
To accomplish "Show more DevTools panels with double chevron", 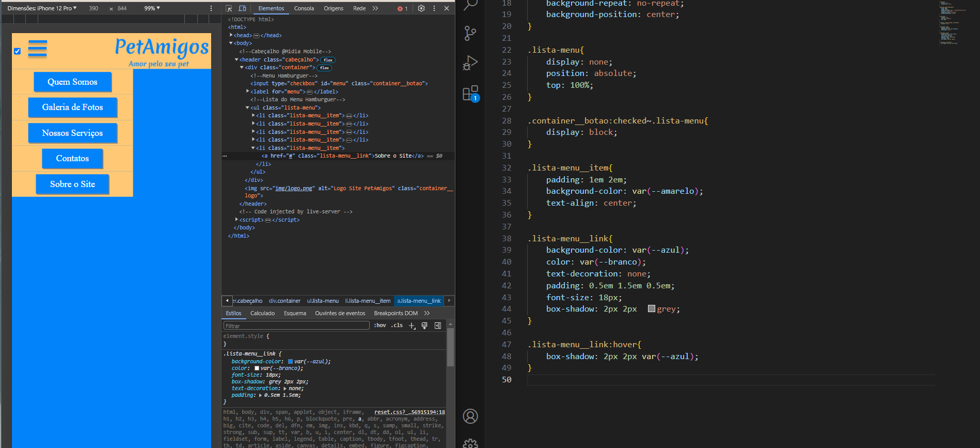I will pos(375,8).
